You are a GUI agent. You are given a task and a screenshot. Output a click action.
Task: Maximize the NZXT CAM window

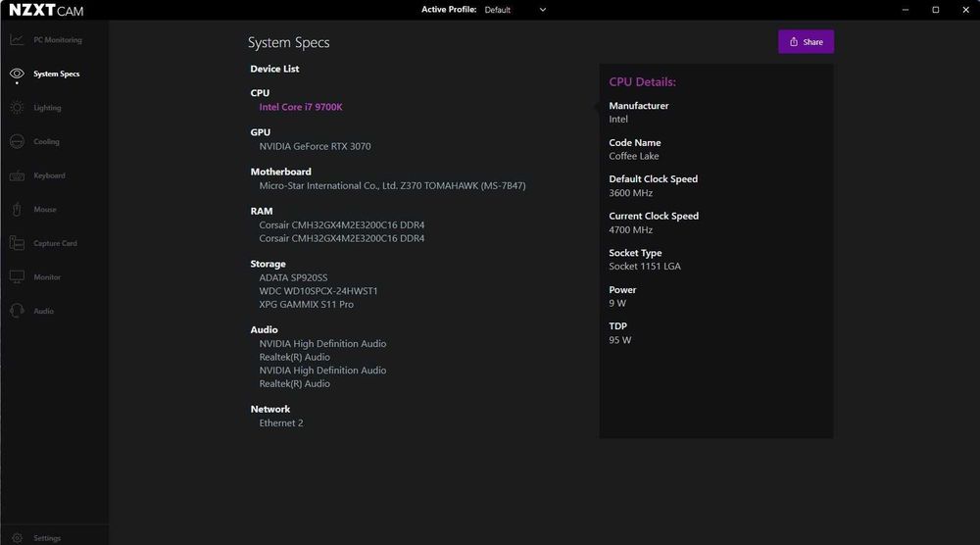pyautogui.click(x=936, y=10)
